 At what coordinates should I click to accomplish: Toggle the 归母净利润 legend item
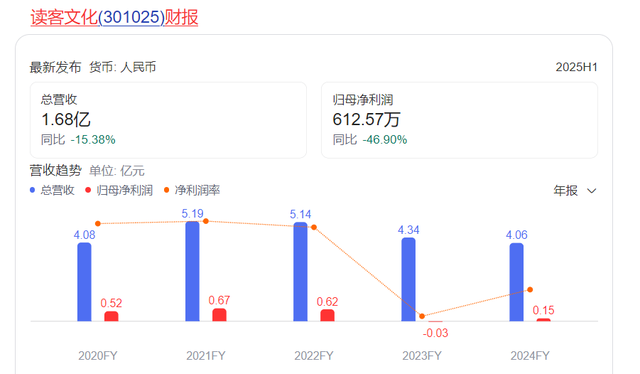coord(119,190)
